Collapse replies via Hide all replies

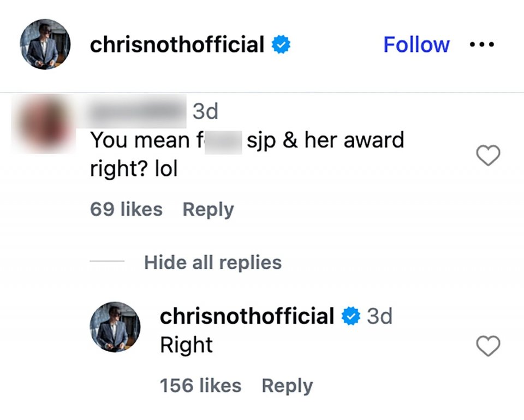pos(213,263)
